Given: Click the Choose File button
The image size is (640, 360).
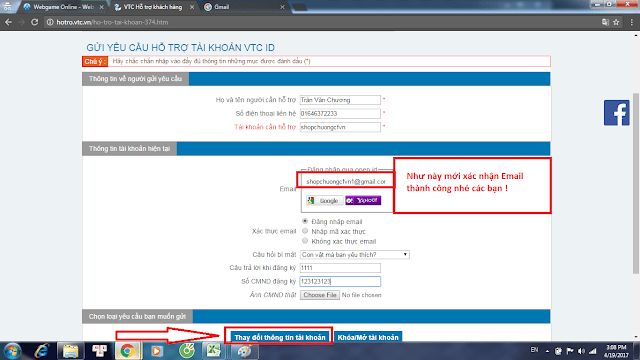Looking at the screenshot, I should (x=320, y=295).
